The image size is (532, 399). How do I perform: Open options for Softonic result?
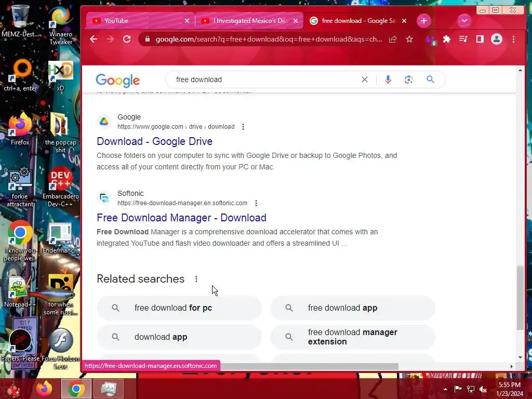[x=256, y=203]
